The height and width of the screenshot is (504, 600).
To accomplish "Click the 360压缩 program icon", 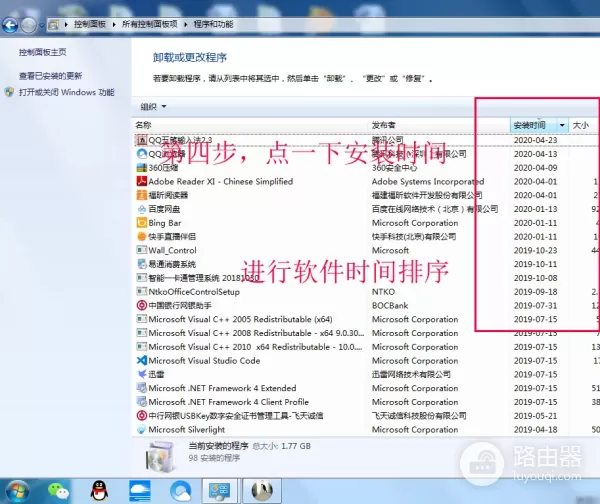I will 142,168.
